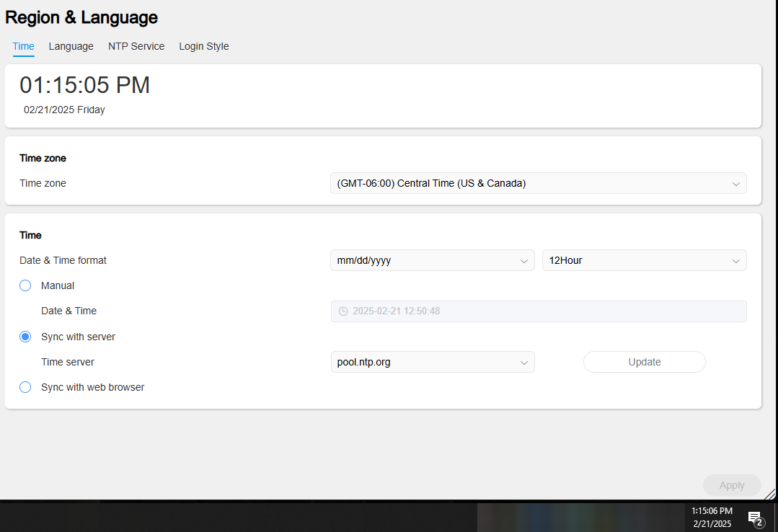778x532 pixels.
Task: Open the 12Hour time format dropdown
Action: [645, 260]
